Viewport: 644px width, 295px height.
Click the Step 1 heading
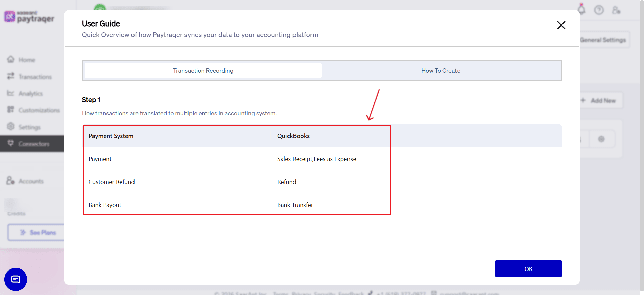pyautogui.click(x=91, y=100)
